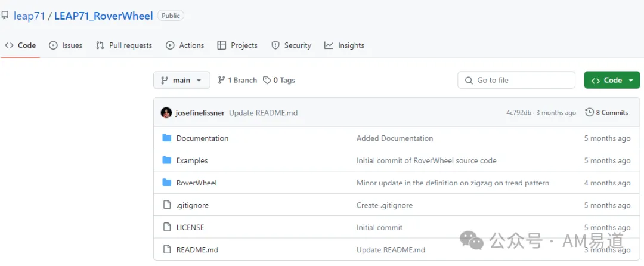
Task: Click the 4 months ago timestamp for RoverWheel
Action: (607, 183)
